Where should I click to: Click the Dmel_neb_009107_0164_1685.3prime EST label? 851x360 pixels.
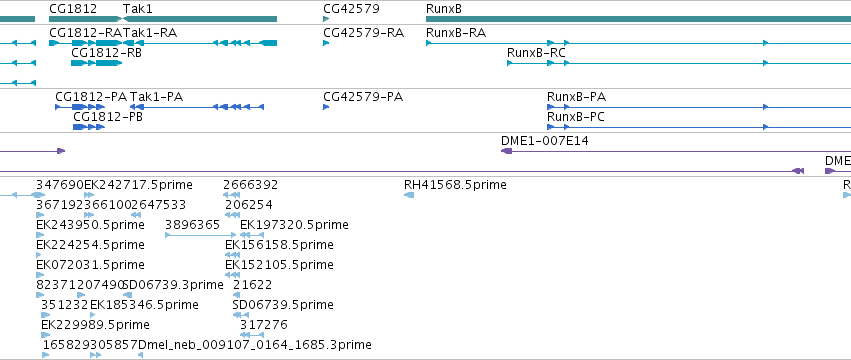tap(255, 345)
